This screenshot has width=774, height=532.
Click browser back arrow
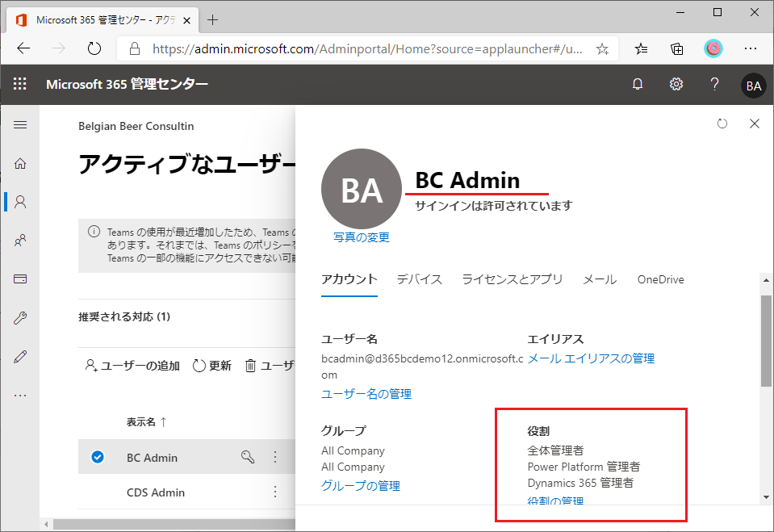[x=23, y=48]
